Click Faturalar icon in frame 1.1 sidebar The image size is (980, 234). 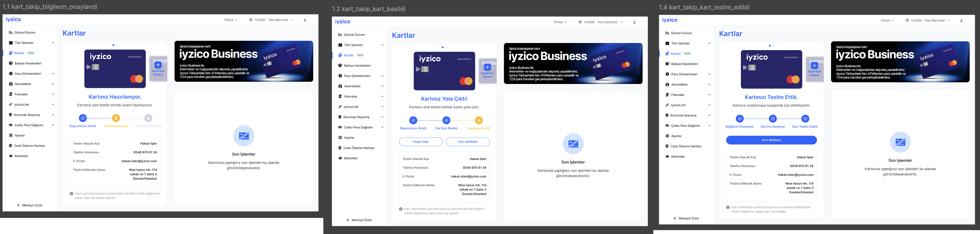11,94
